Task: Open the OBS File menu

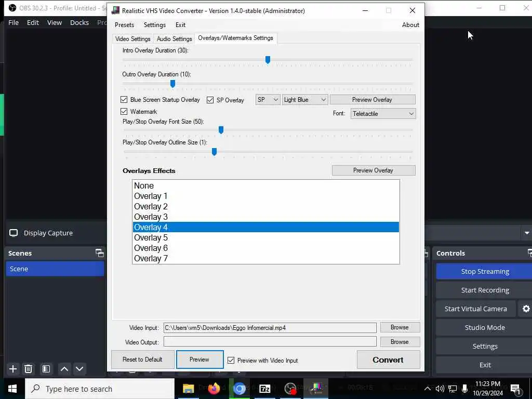Action: [14, 22]
